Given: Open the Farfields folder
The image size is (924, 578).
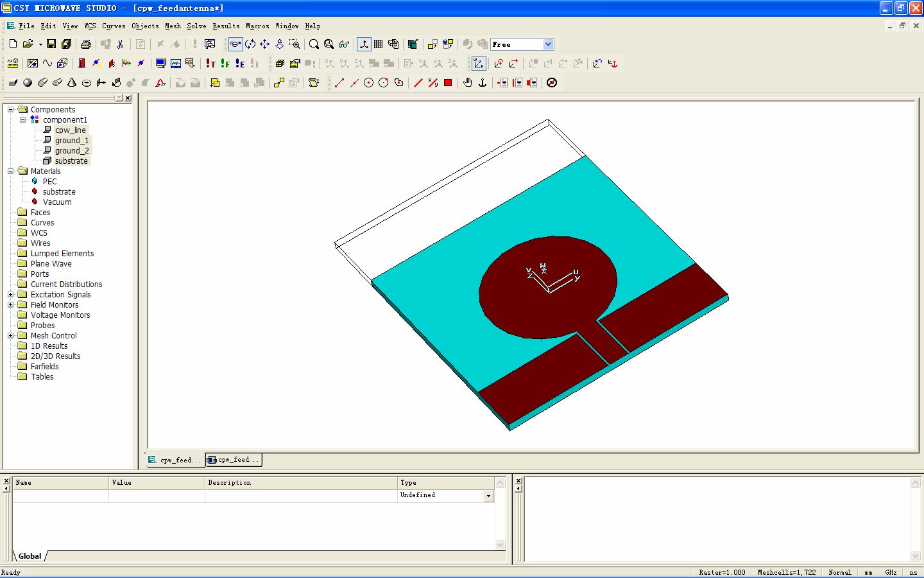Looking at the screenshot, I should 44,367.
